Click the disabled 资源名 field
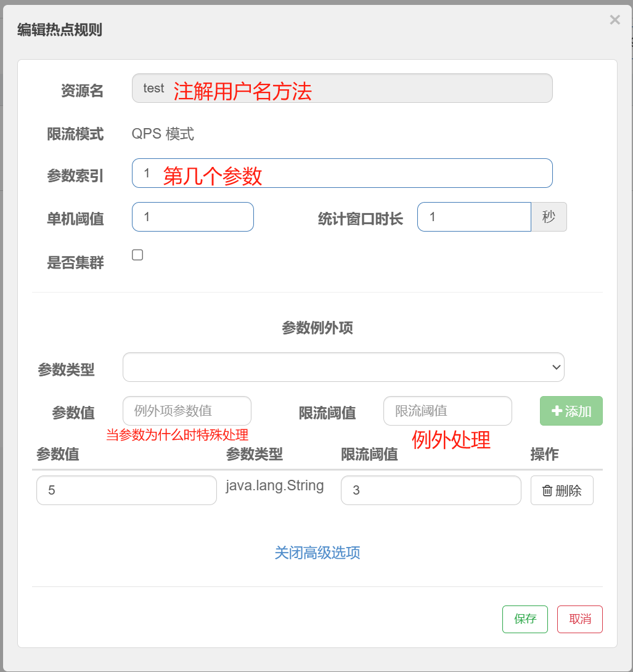Viewport: 633px width, 672px height. coord(342,88)
